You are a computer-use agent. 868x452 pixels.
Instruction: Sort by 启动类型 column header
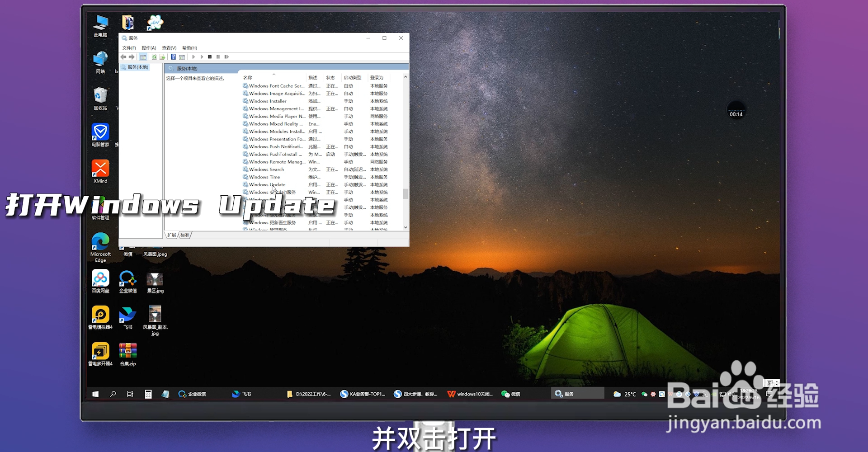[355, 78]
